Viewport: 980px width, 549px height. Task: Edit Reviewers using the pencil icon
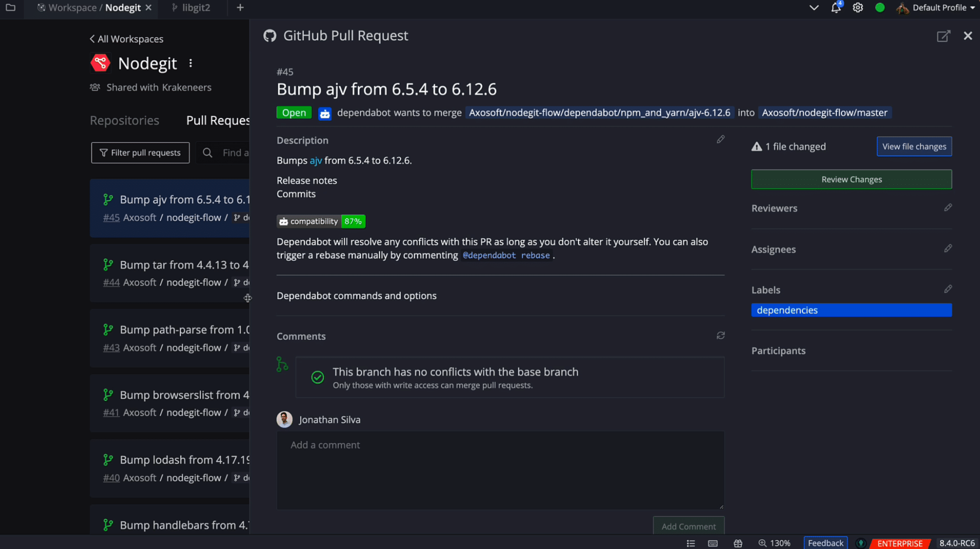948,207
